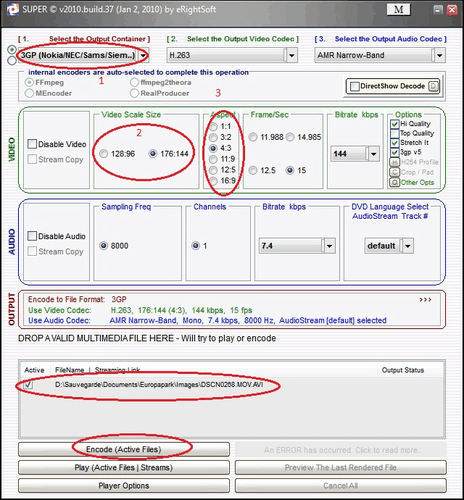Click Encode (Active Files) button

point(124,449)
